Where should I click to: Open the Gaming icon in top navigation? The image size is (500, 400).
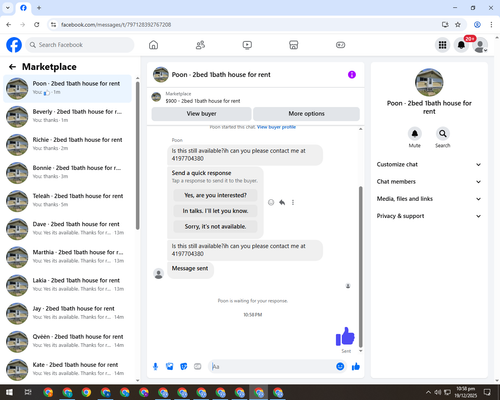(340, 45)
